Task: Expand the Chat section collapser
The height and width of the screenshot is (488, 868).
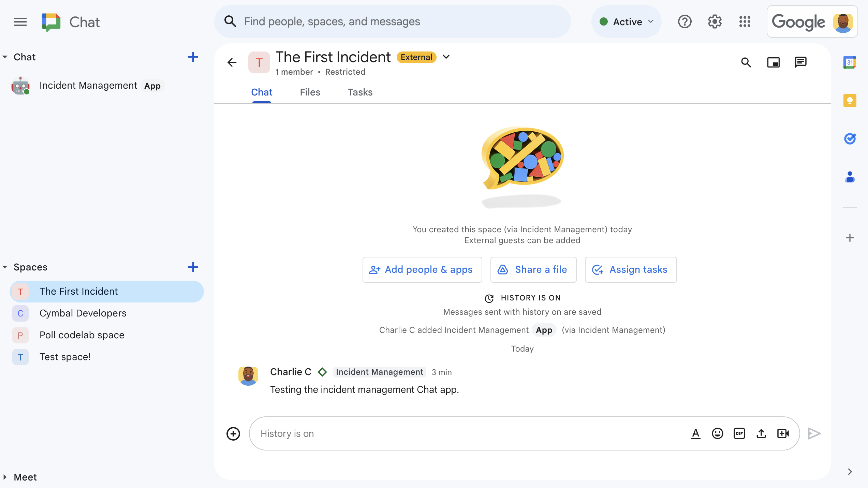Action: (x=5, y=57)
